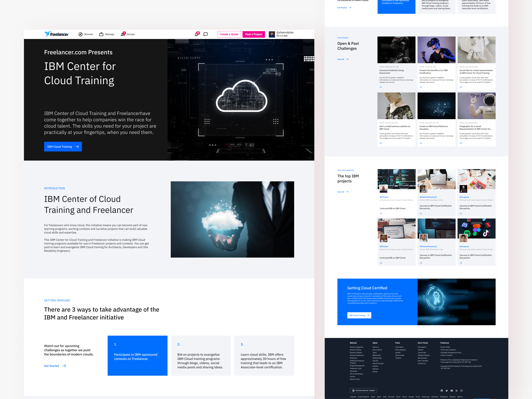
Task: Open US (International) / English language selector
Action: [x=363, y=391]
